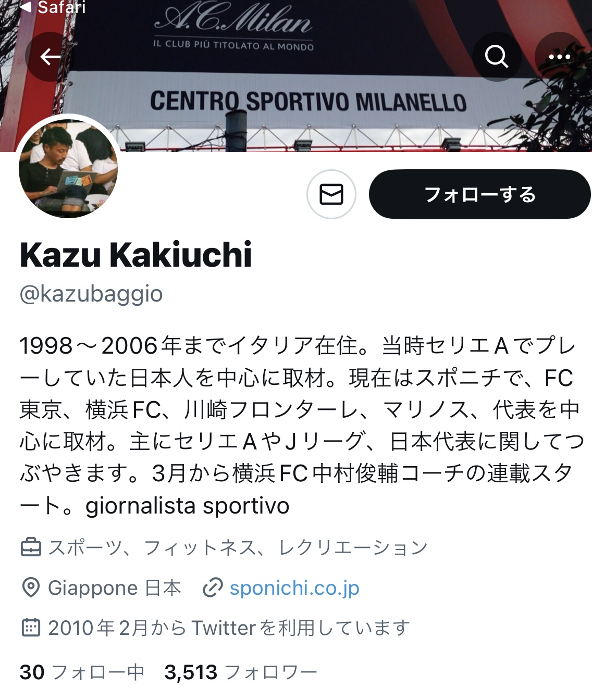Click the calendar joined-date icon
The image size is (592, 700).
[31, 628]
